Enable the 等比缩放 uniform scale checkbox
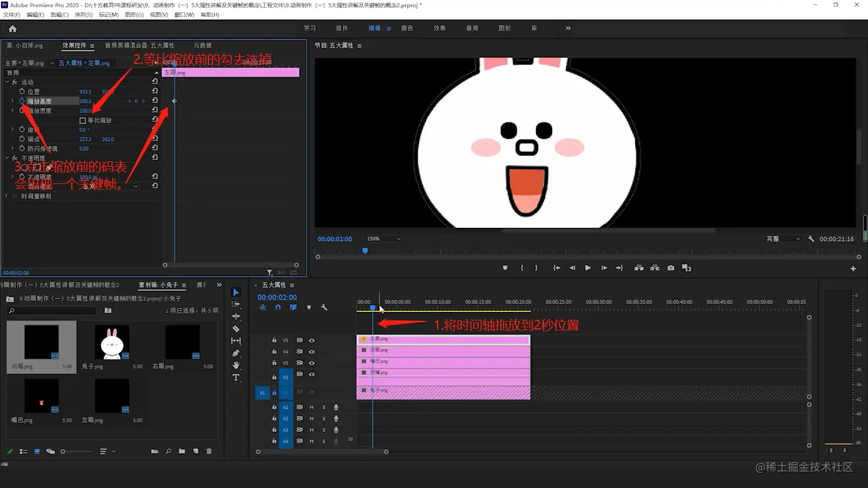868x488 pixels. point(83,121)
